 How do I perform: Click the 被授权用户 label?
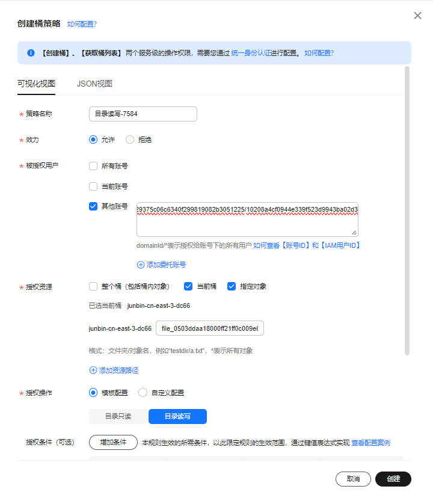[42, 166]
